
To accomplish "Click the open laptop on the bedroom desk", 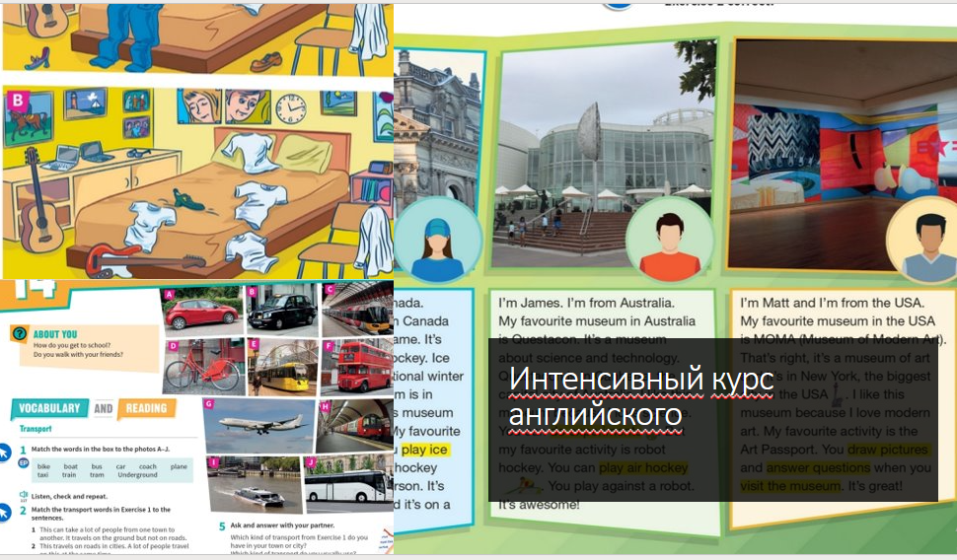I will click(60, 159).
